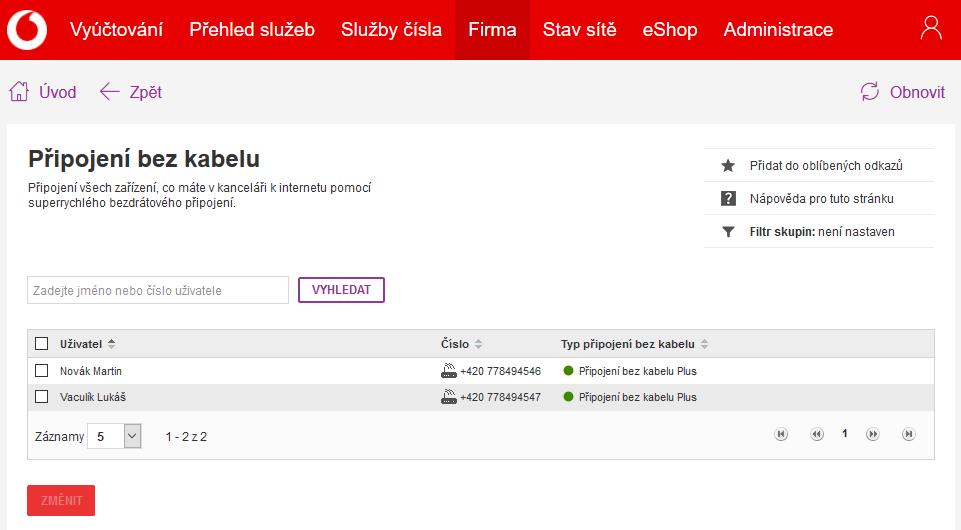Click Připojení bez kabelu Plus for Novák

[637, 371]
